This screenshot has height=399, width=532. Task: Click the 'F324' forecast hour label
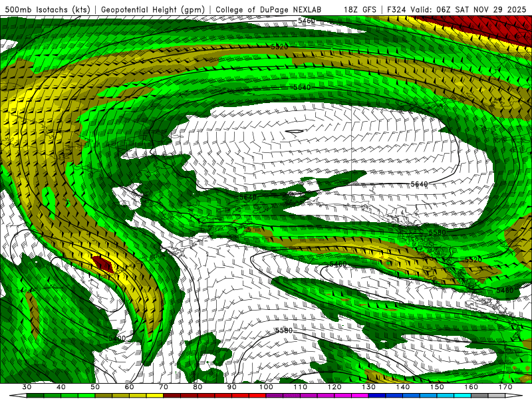(x=396, y=9)
